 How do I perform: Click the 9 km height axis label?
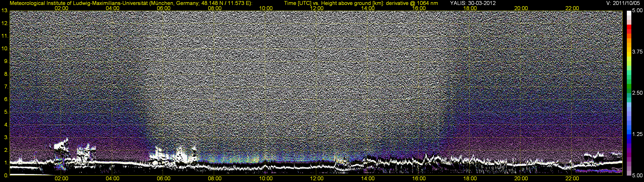[x=6, y=61]
